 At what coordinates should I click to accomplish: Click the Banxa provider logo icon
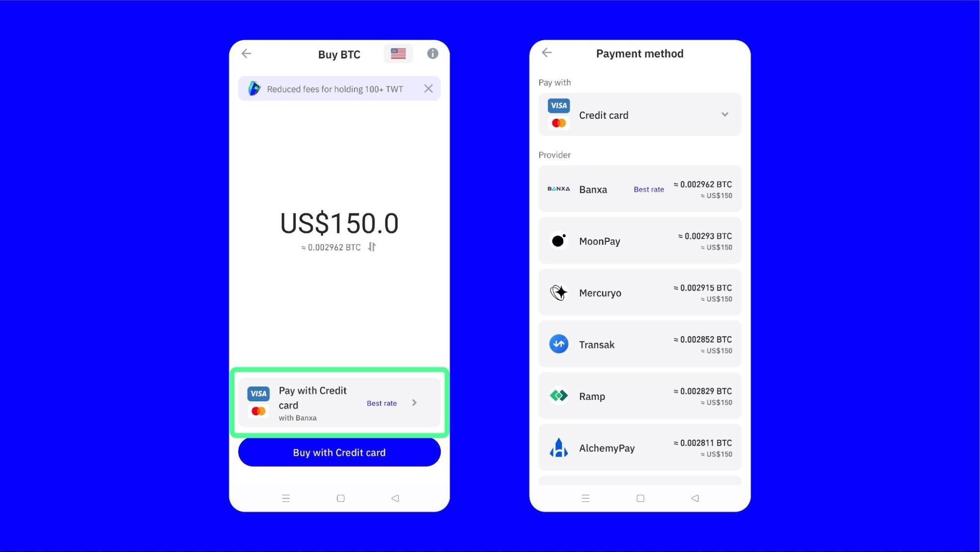[x=559, y=189]
